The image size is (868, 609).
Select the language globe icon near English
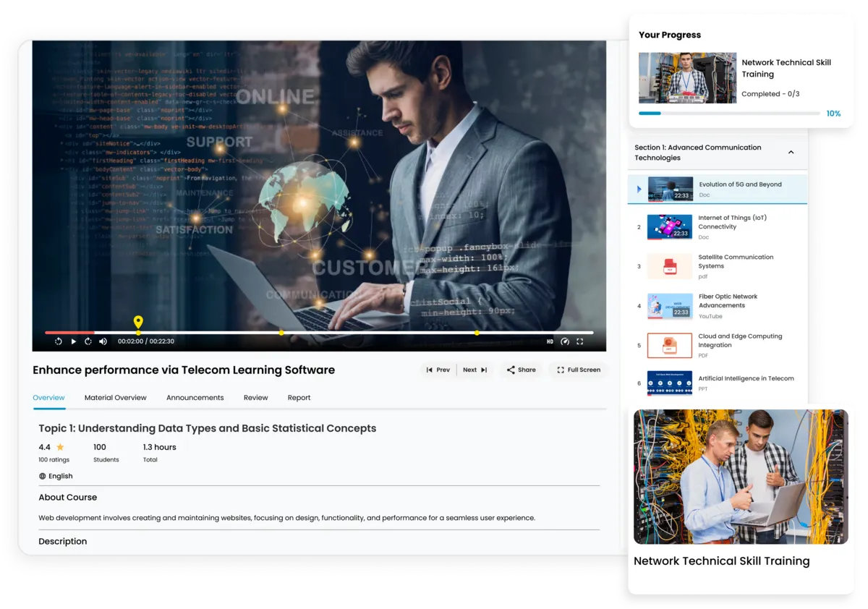coord(41,475)
